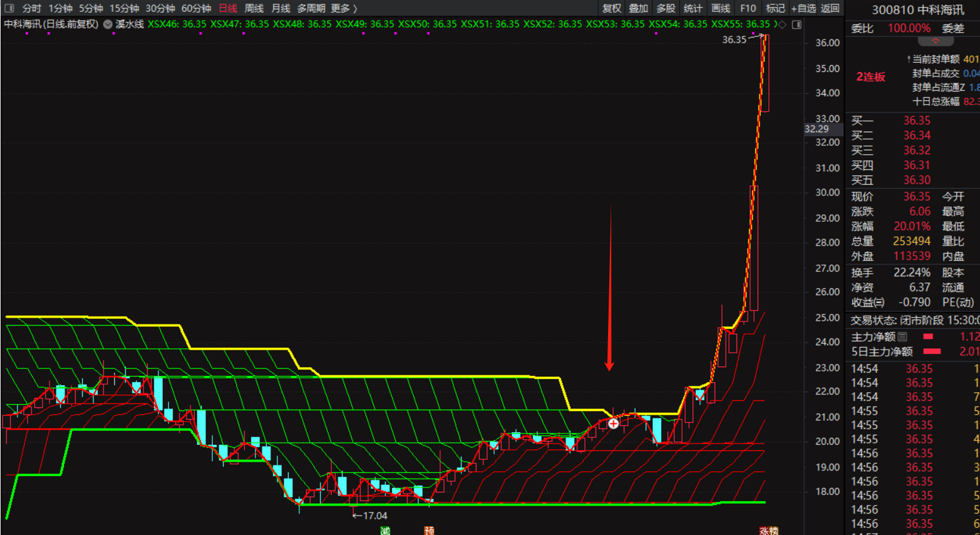Click the green 减 marker at chart bottom
Image resolution: width=980 pixels, height=535 pixels.
pos(385,531)
